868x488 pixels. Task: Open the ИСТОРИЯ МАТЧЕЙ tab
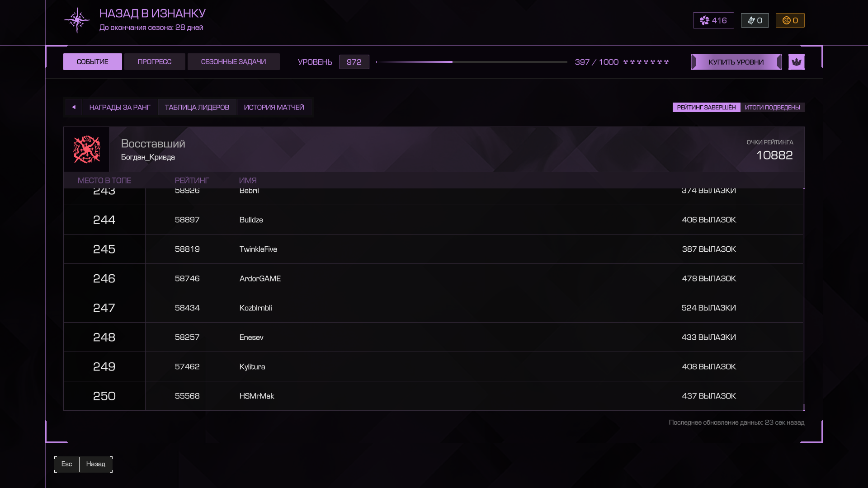click(x=274, y=107)
